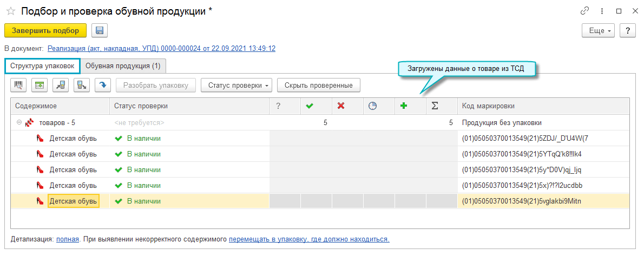Open the three-dot window menu

coord(602,11)
